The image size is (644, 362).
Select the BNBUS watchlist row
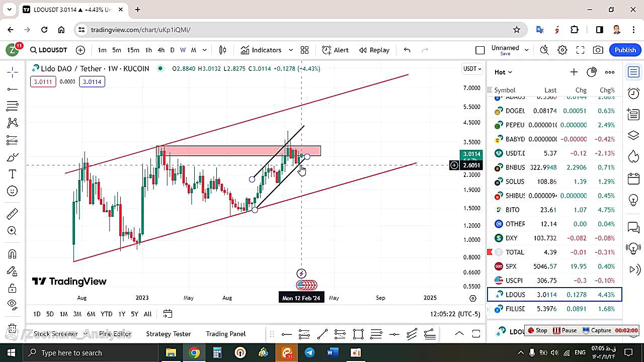click(x=554, y=167)
